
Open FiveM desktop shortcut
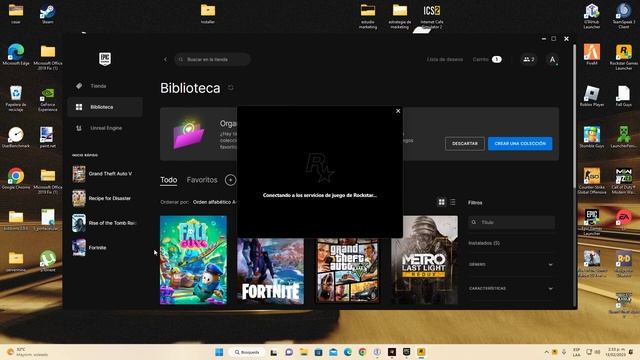pos(592,54)
